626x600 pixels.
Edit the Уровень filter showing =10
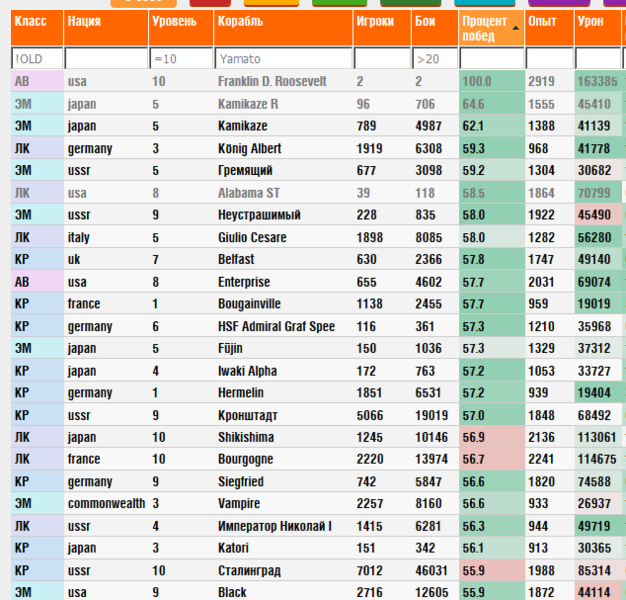[x=180, y=59]
